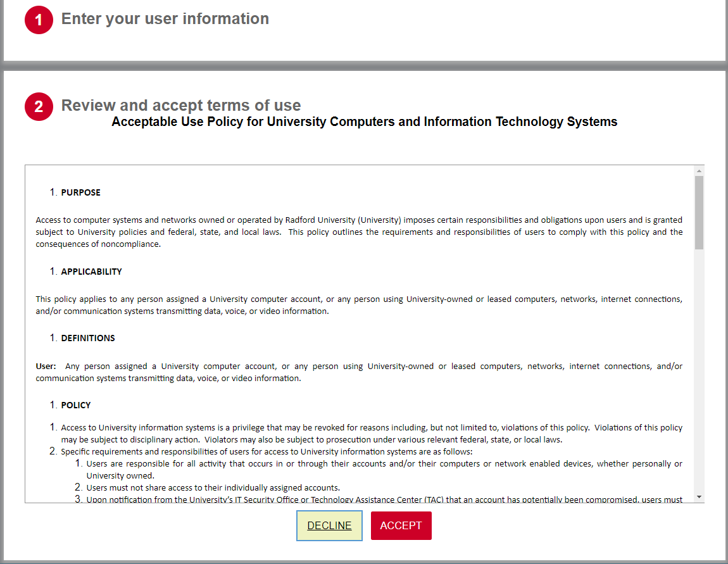Image resolution: width=728 pixels, height=564 pixels.
Task: Click the Acceptable Use Policy title text
Action: pos(365,122)
